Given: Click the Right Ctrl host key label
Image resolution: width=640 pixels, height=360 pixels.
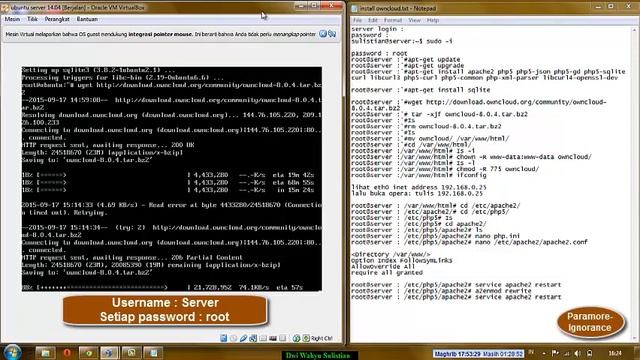Looking at the screenshot, I should click(322, 338).
